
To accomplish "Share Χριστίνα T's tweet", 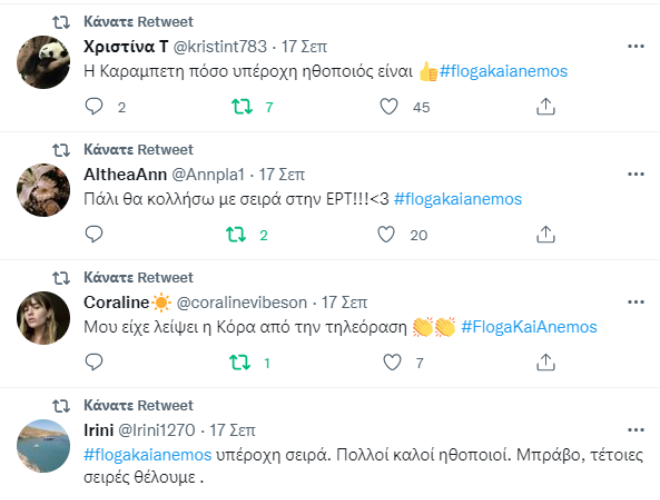I will point(546,106).
